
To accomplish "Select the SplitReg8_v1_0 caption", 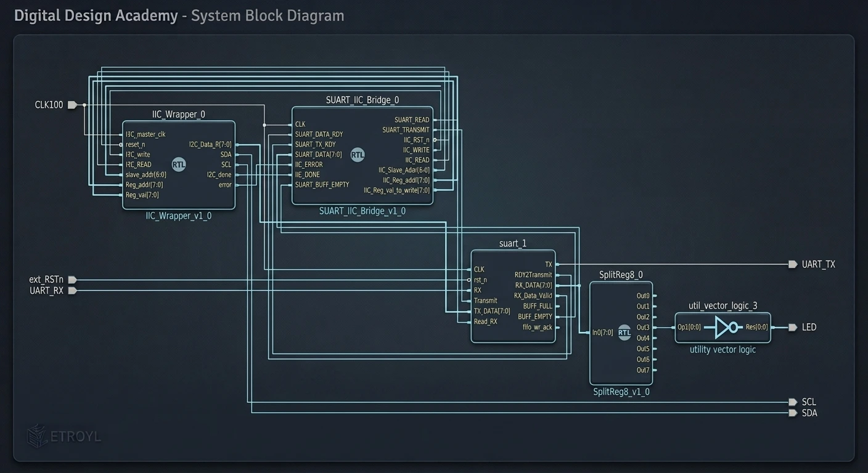I will coord(621,392).
